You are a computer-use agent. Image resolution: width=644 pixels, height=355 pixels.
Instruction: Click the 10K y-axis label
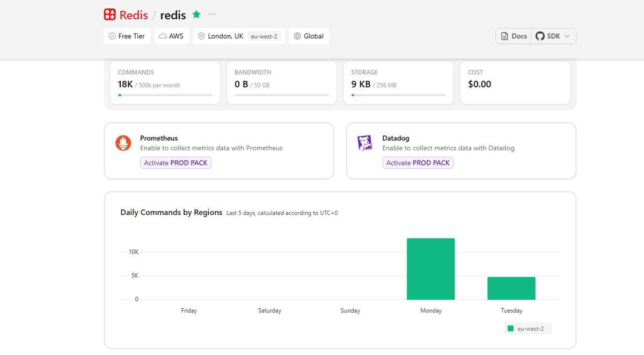134,252
